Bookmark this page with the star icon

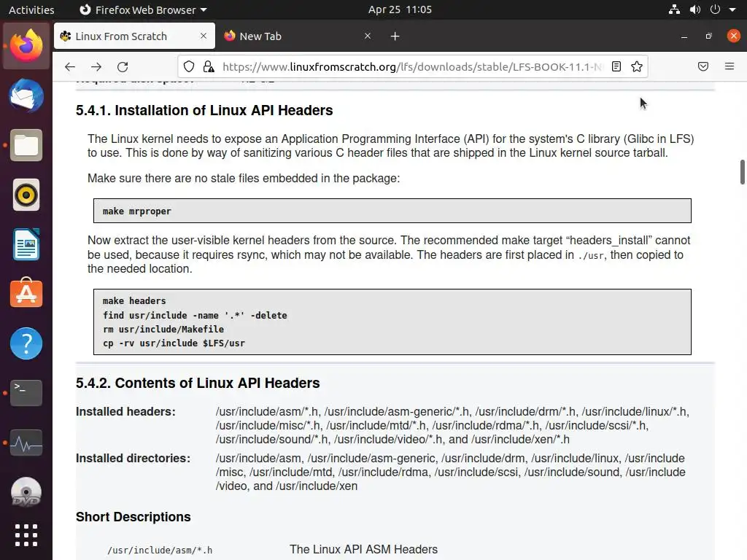[x=637, y=66]
